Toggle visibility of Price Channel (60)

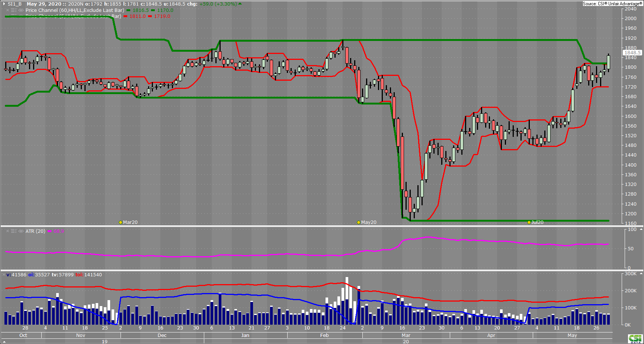[x=21, y=10]
